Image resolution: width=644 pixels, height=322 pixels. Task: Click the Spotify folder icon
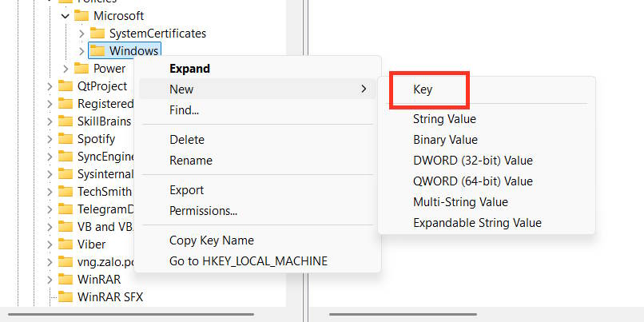coord(66,139)
